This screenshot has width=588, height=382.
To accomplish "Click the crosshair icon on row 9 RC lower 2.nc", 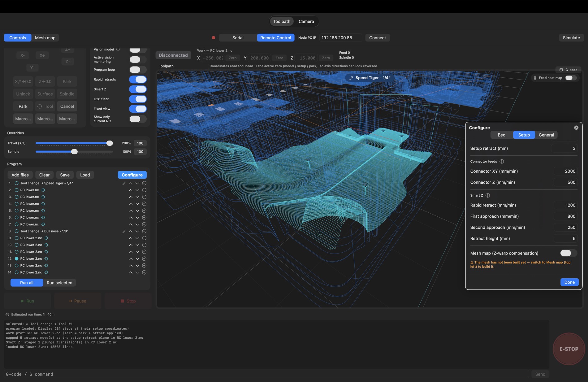I will tap(46, 238).
